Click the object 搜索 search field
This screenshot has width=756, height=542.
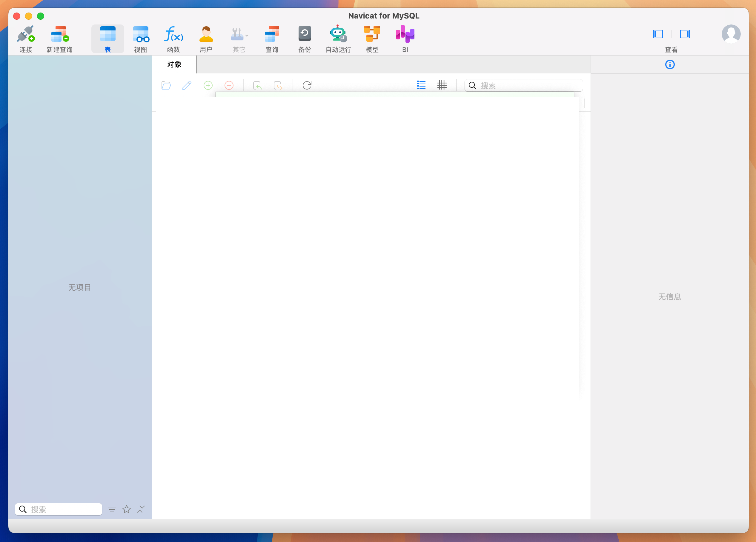point(524,86)
